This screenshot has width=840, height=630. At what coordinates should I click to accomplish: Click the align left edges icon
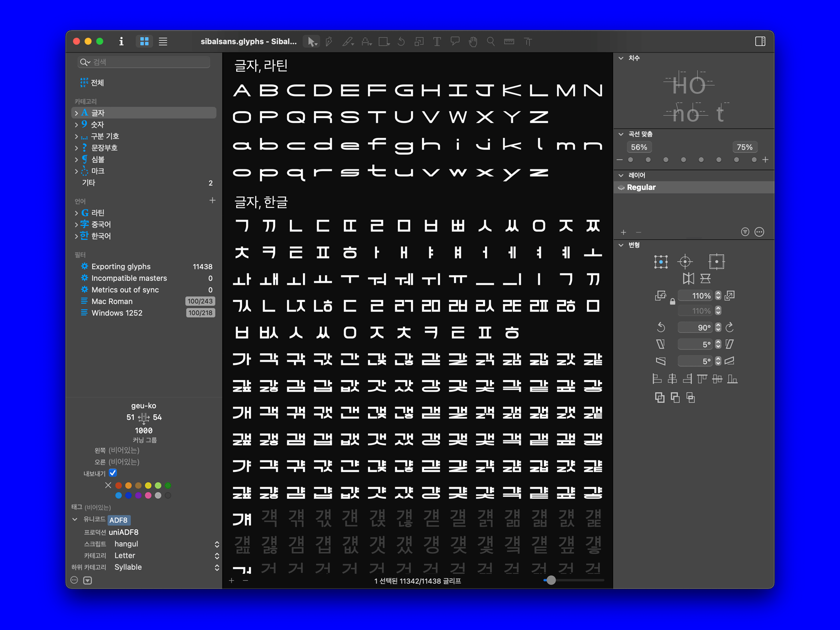point(657,379)
